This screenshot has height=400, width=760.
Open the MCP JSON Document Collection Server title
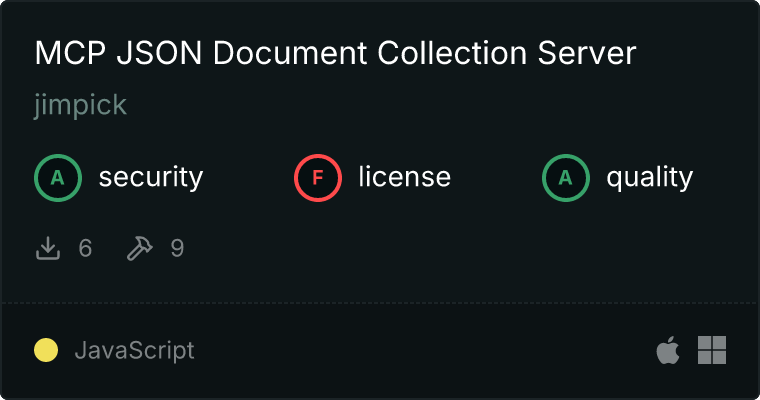pyautogui.click(x=335, y=53)
